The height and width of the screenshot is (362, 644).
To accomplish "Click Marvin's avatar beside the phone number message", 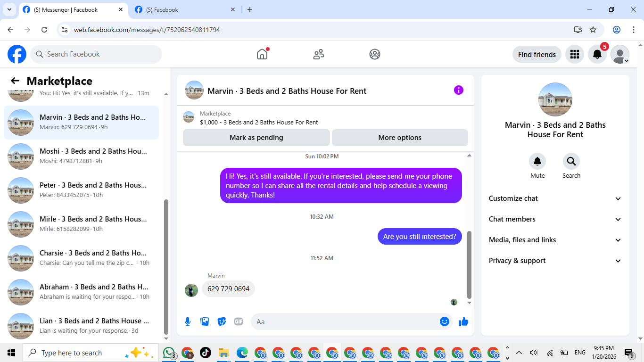I will click(191, 290).
